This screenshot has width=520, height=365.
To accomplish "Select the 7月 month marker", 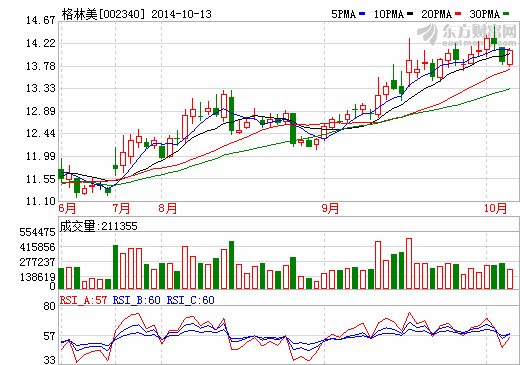I will click(121, 208).
